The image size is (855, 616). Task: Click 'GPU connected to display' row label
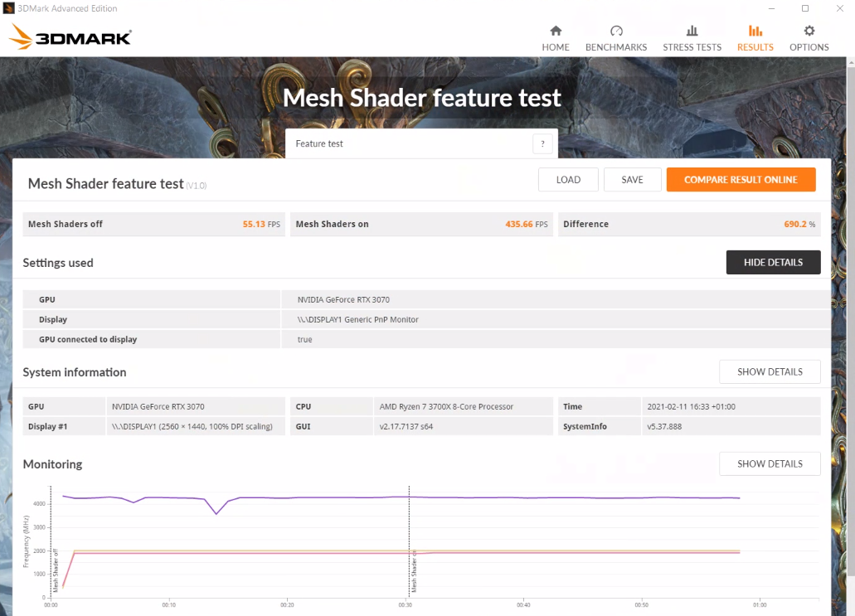point(88,340)
